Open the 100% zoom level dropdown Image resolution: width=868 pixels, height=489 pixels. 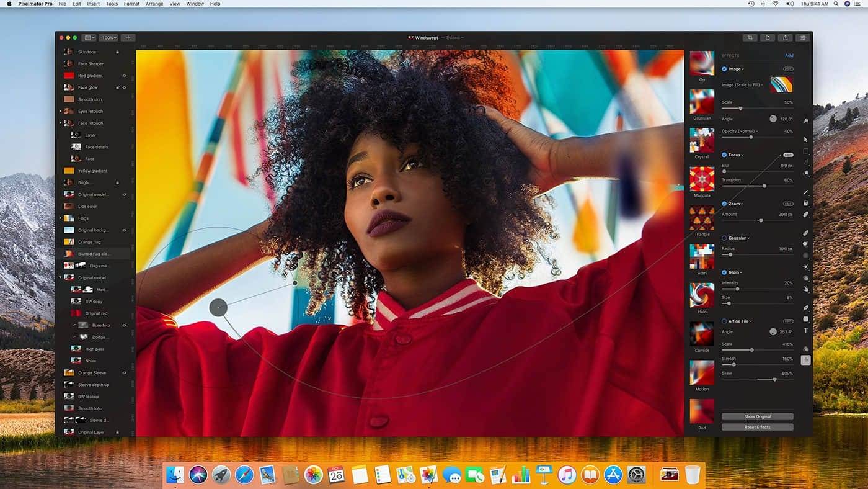point(108,38)
